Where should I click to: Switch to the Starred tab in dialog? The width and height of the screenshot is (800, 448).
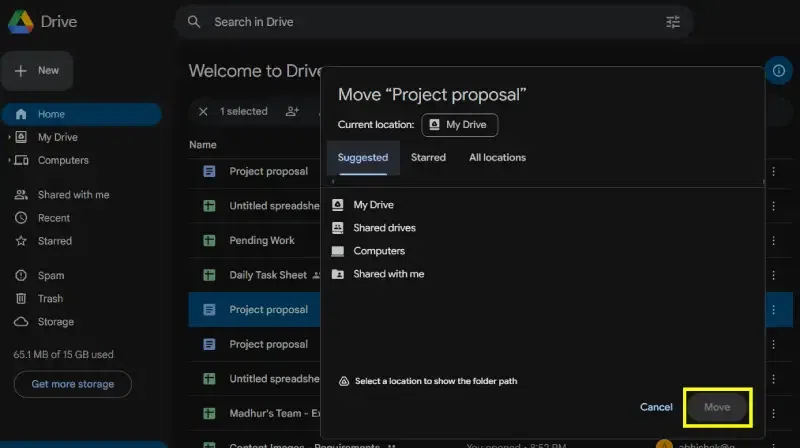pos(429,158)
